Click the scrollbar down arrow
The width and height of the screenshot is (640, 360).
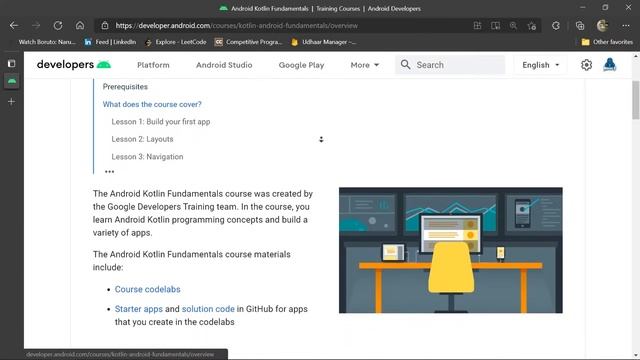(636, 355)
